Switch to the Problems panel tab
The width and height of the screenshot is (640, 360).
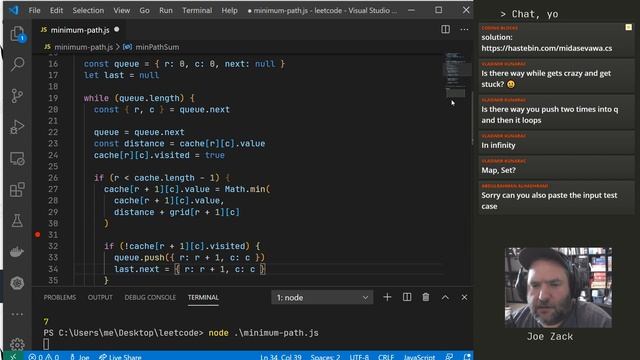(60, 297)
